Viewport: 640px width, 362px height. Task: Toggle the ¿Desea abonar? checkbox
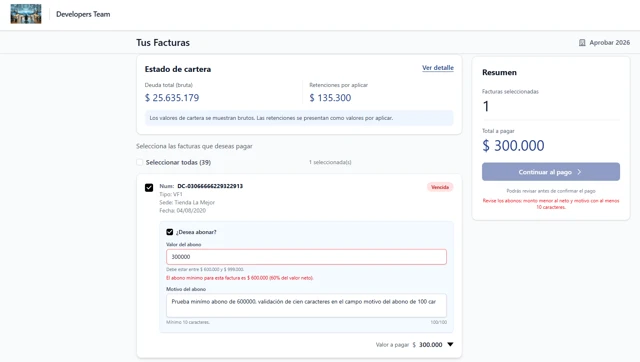click(x=169, y=232)
